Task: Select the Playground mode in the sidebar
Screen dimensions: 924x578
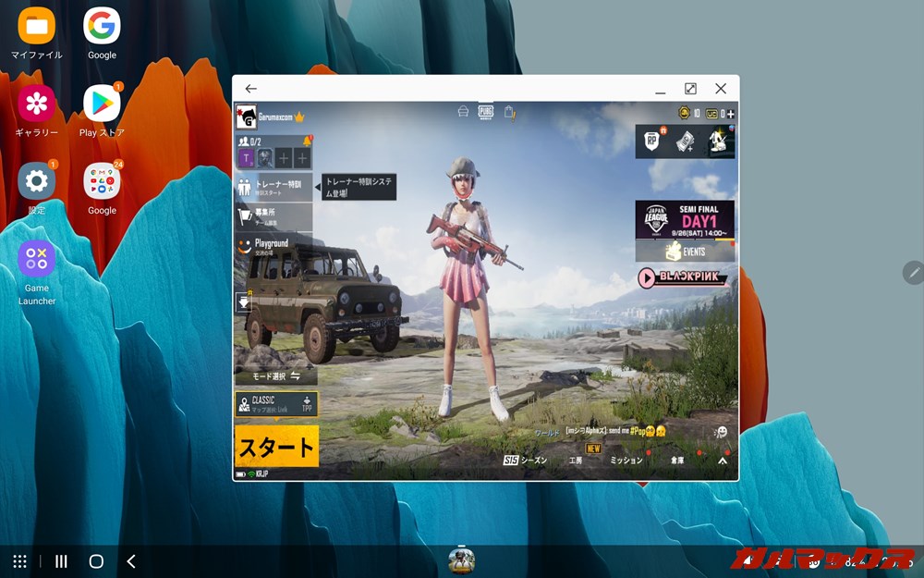Action: coord(272,242)
